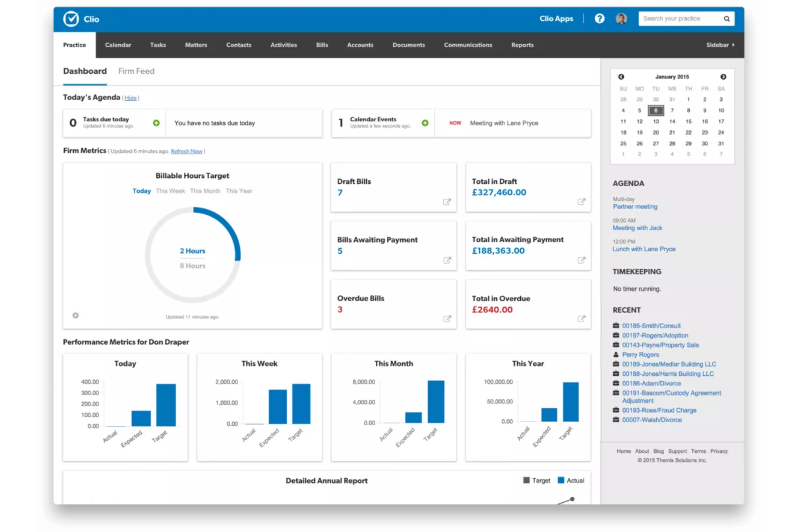Open your profile avatar in the top bar
Image resolution: width=798 pixels, height=532 pixels.
pos(621,18)
